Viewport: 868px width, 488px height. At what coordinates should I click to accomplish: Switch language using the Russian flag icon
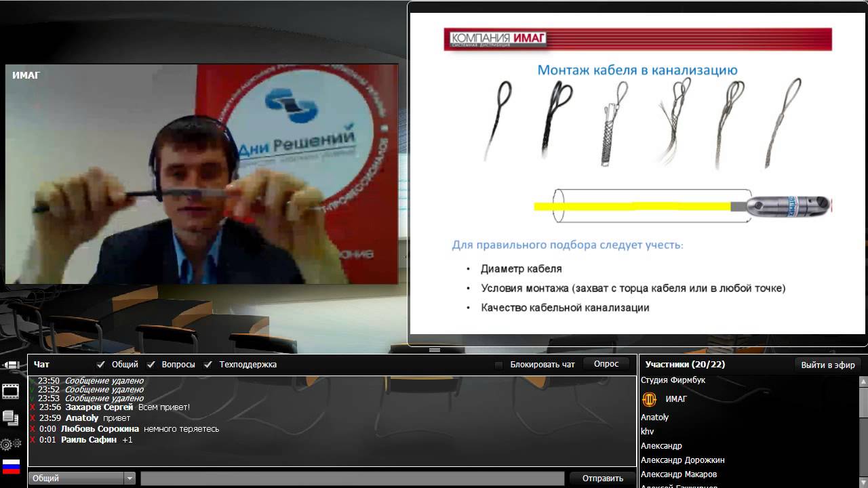tap(11, 467)
